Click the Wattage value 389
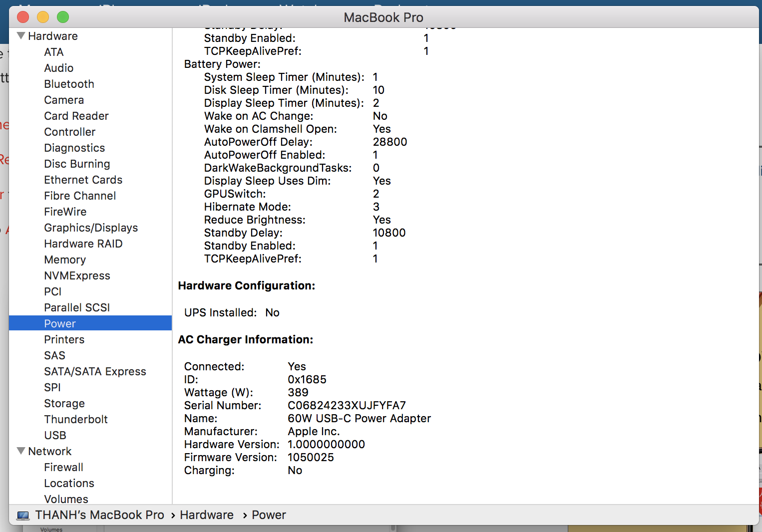The height and width of the screenshot is (532, 762). coord(298,392)
